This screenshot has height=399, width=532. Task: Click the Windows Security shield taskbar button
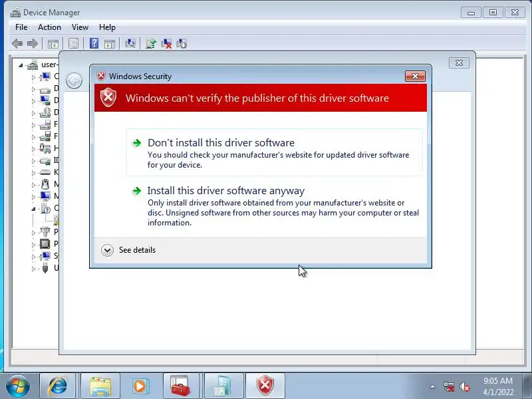[x=265, y=386]
